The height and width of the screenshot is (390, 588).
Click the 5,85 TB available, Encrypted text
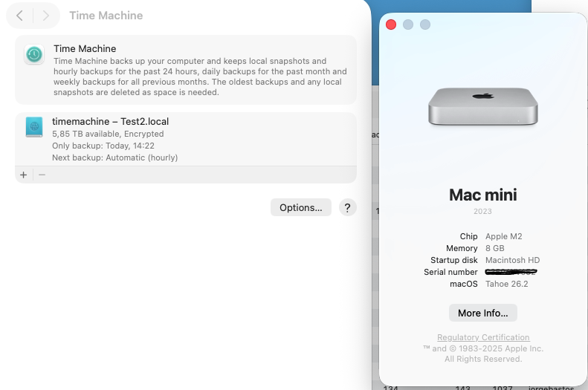click(108, 134)
